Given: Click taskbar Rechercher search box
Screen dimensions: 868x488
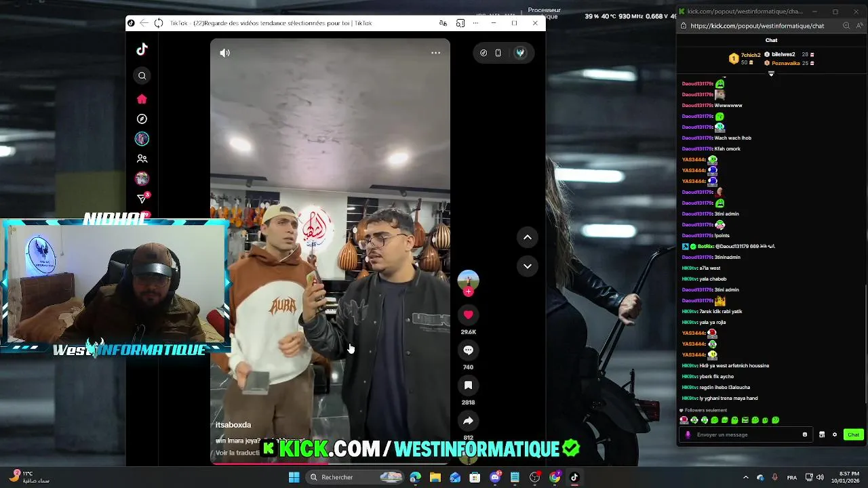Looking at the screenshot, I should coord(355,477).
